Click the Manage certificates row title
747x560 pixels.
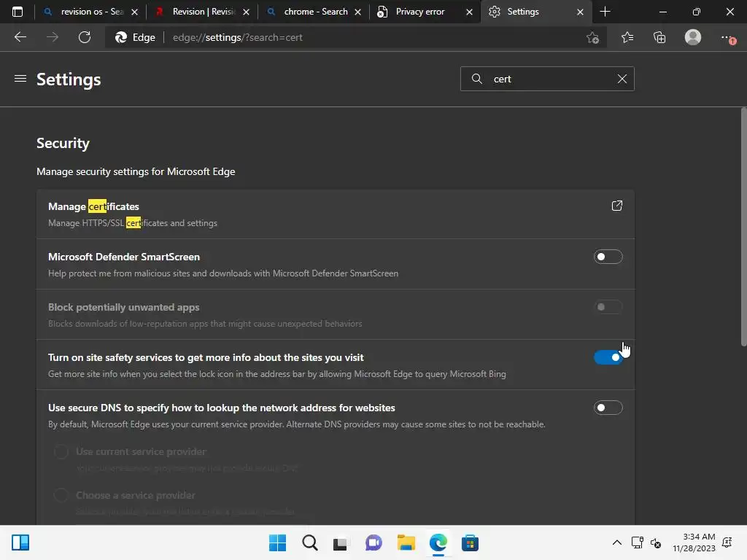(x=94, y=206)
